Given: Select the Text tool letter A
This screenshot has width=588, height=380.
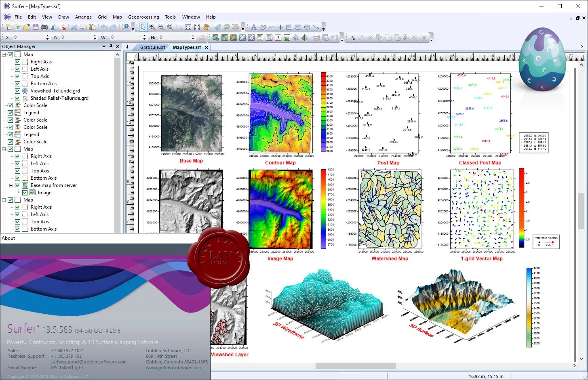Looking at the screenshot, I should pos(254,27).
